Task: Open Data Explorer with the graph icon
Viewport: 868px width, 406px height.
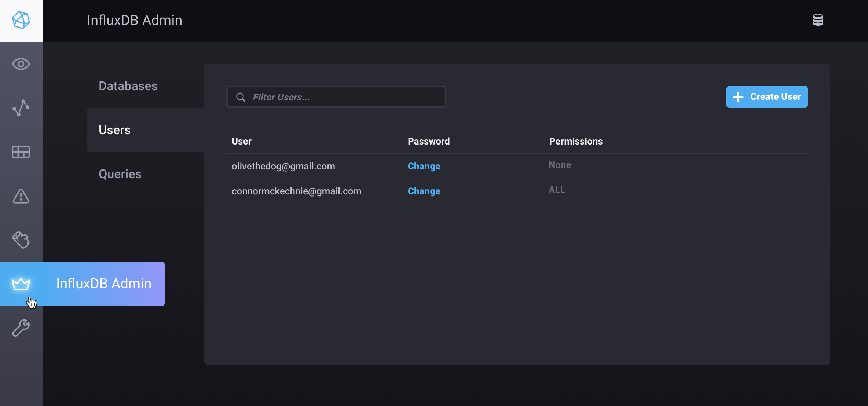Action: [x=21, y=108]
